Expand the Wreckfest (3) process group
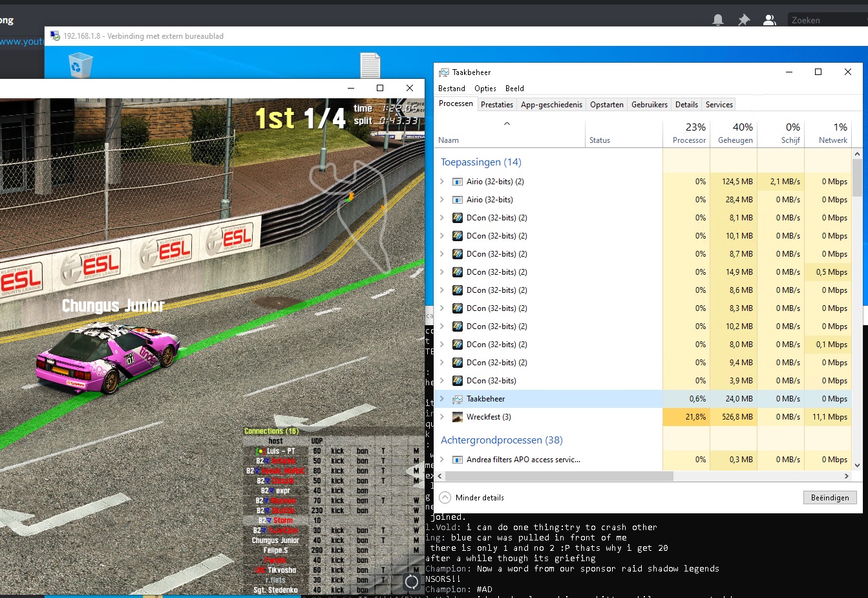 (x=442, y=417)
